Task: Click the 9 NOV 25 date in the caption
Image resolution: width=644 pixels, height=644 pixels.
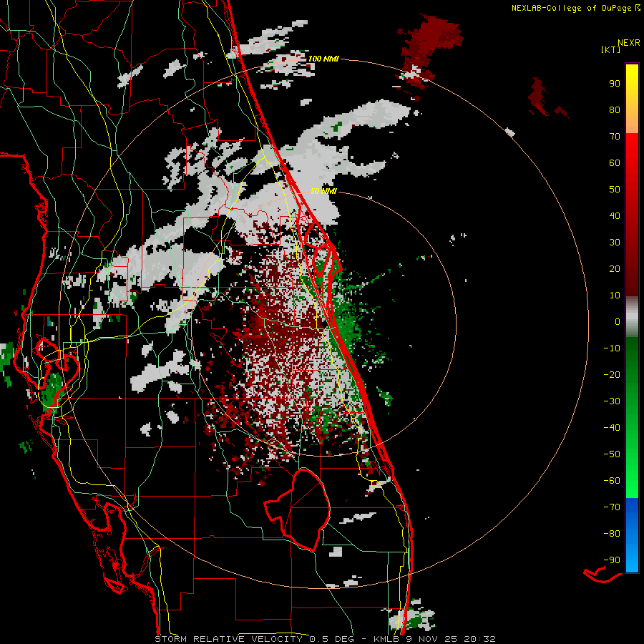Action: click(x=432, y=639)
